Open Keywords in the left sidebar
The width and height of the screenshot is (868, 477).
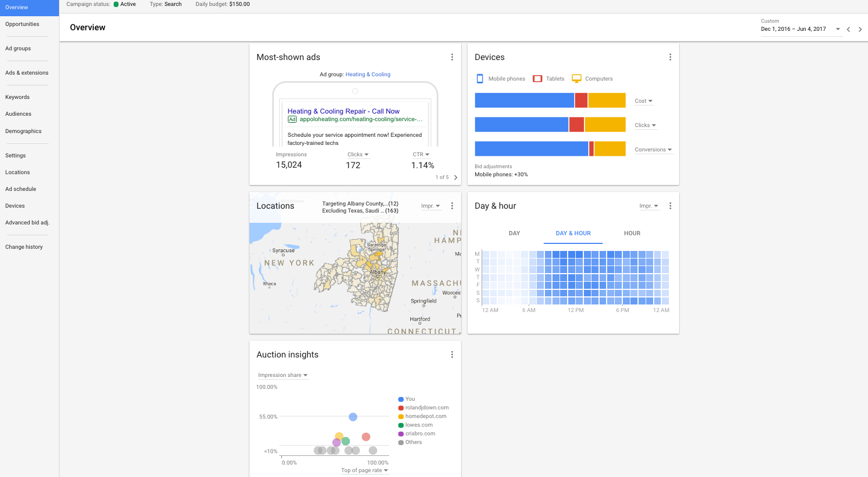coord(17,97)
